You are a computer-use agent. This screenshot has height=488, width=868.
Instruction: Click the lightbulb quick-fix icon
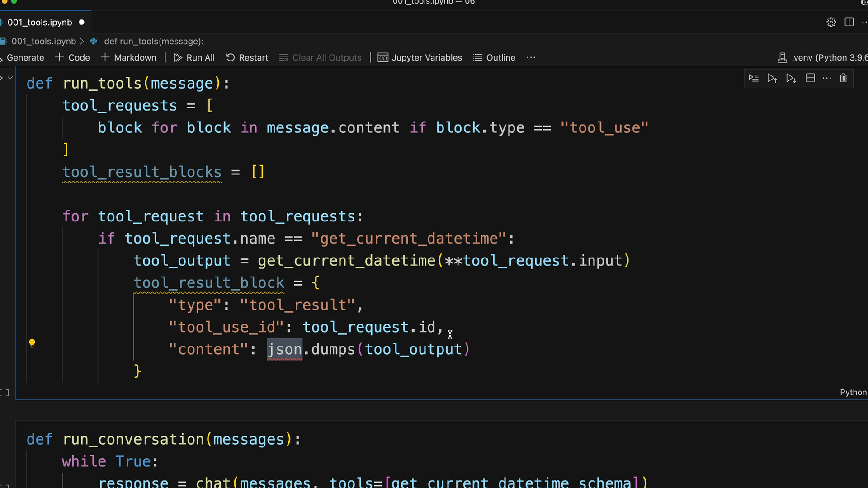pos(32,343)
